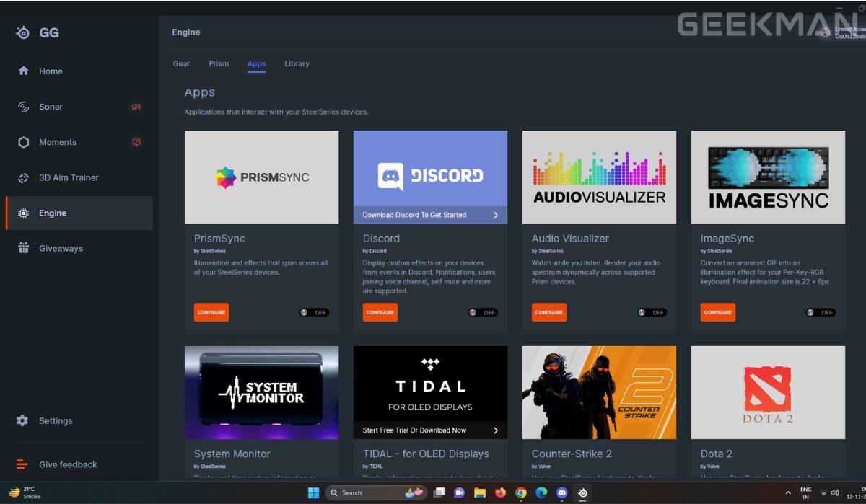Click the account avatar icon near Log in
This screenshot has width=866, height=504.
pyautogui.click(x=826, y=32)
